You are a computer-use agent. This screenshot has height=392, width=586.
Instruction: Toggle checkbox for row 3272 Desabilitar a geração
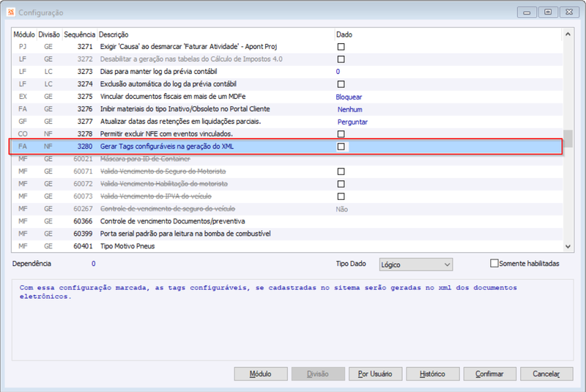pos(341,59)
